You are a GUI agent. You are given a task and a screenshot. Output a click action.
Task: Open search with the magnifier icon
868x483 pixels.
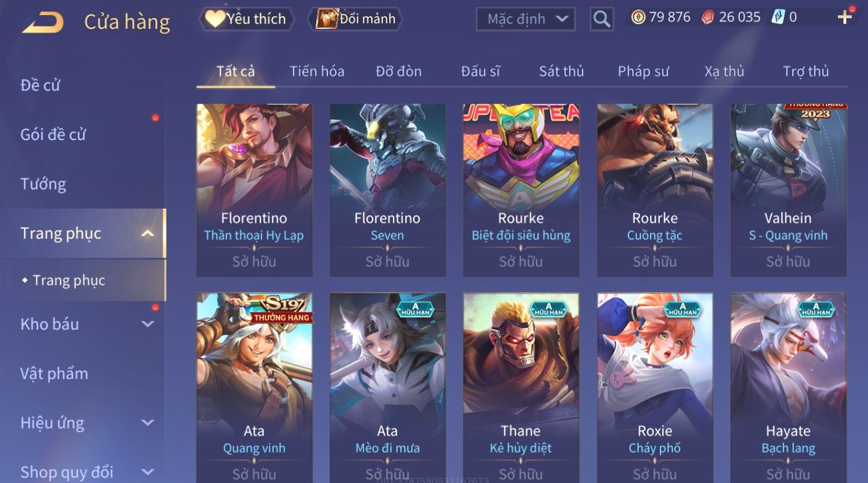click(x=602, y=19)
